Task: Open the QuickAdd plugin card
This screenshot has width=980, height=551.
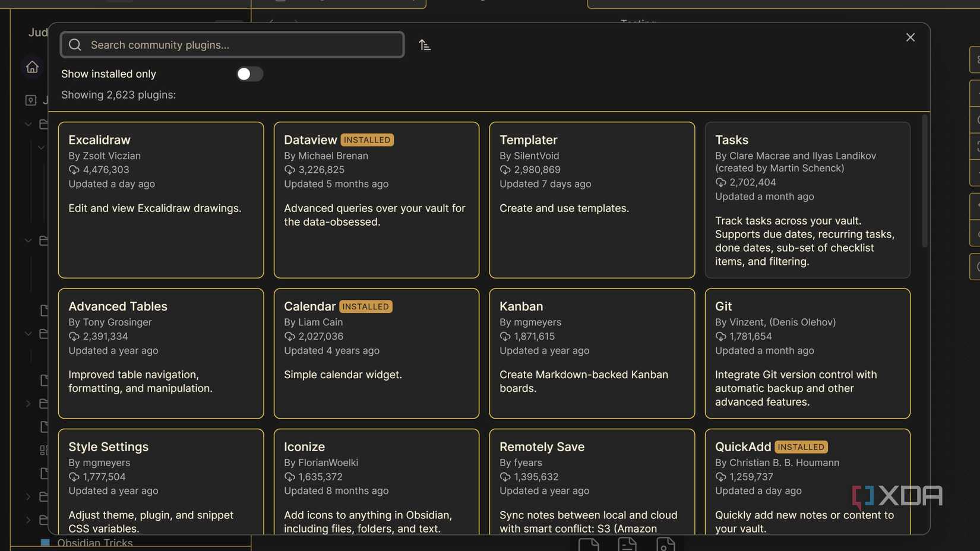Action: point(808,482)
